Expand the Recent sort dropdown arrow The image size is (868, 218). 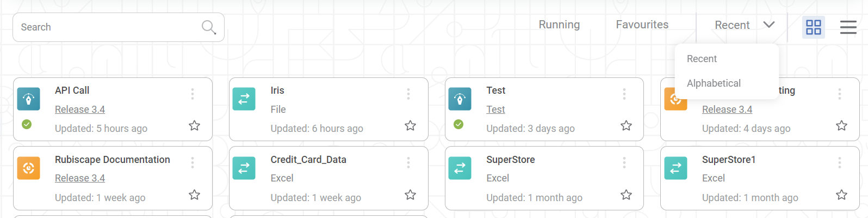768,25
